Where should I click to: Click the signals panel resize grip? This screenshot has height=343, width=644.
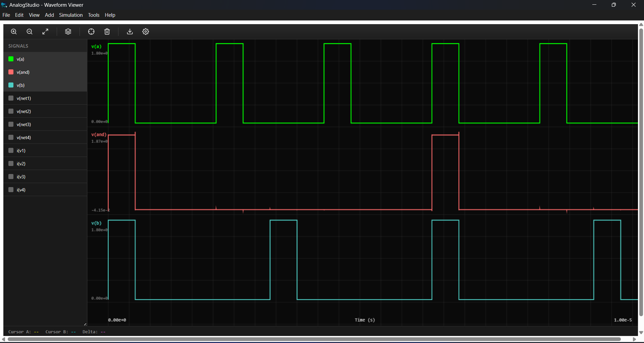tap(85, 324)
